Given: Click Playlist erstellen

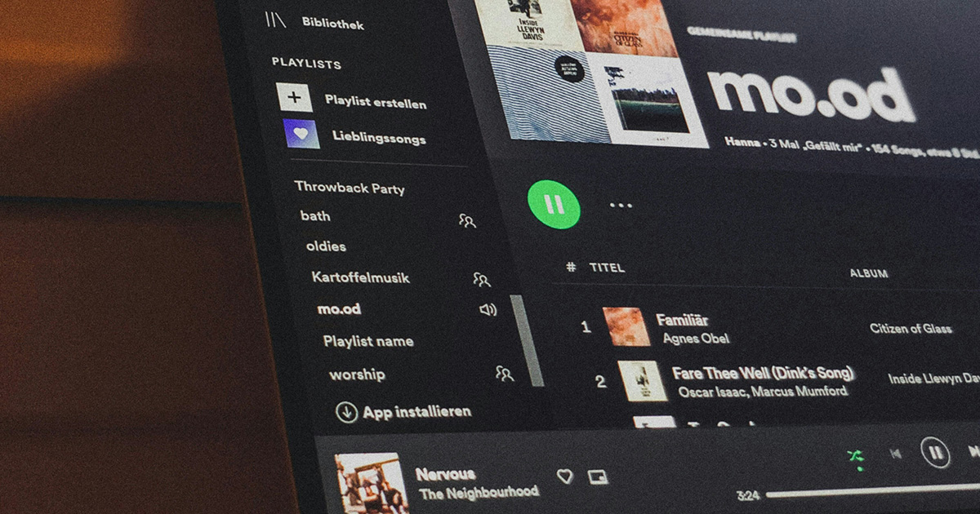Looking at the screenshot, I should point(376,102).
